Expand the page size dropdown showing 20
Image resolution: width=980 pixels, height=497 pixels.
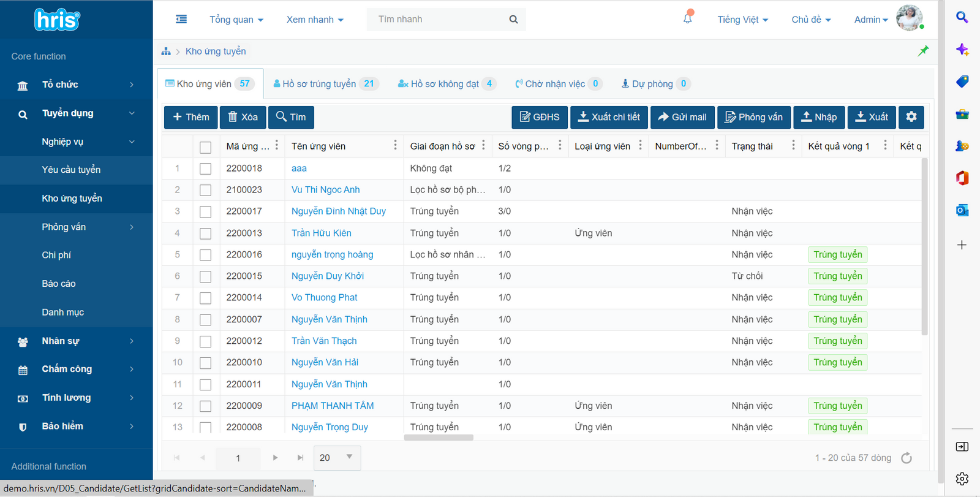pyautogui.click(x=349, y=457)
